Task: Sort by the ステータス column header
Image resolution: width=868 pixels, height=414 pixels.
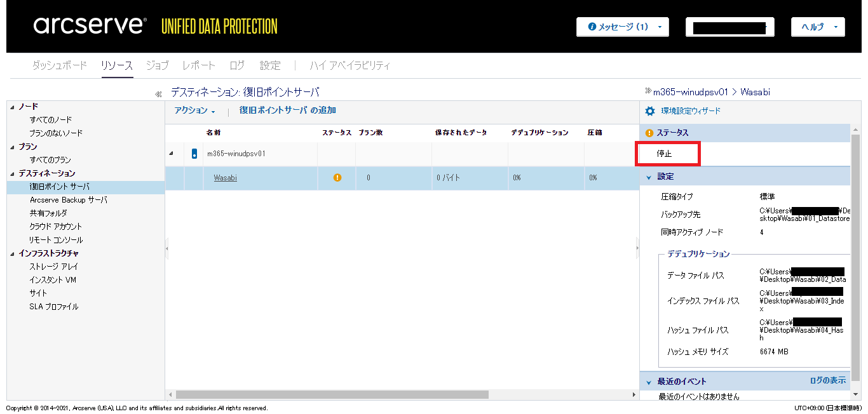Action: pos(337,133)
